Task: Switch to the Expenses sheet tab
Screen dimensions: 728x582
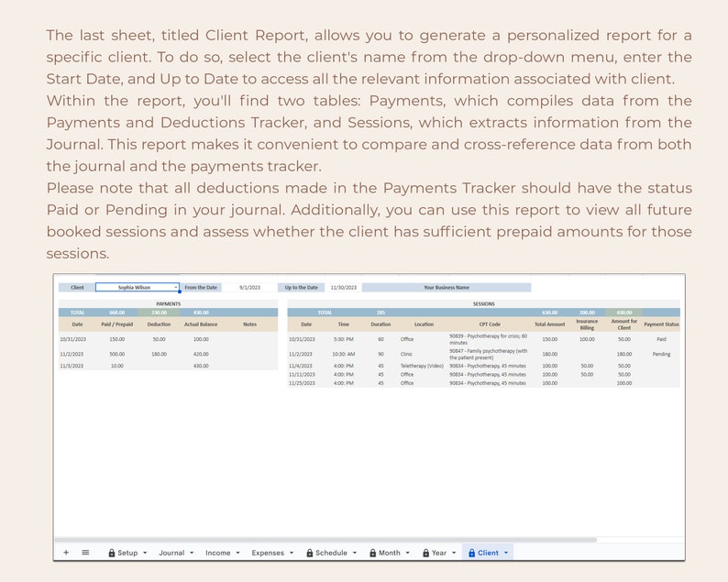Action: point(268,553)
